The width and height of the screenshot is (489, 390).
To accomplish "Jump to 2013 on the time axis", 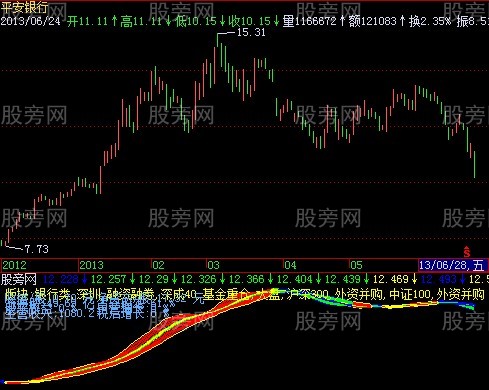I will tap(92, 265).
